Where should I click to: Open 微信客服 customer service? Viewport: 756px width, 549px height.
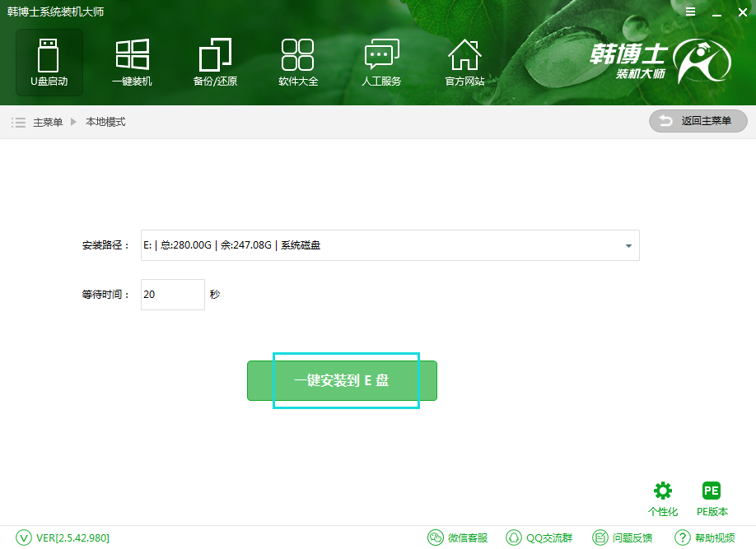click(460, 537)
